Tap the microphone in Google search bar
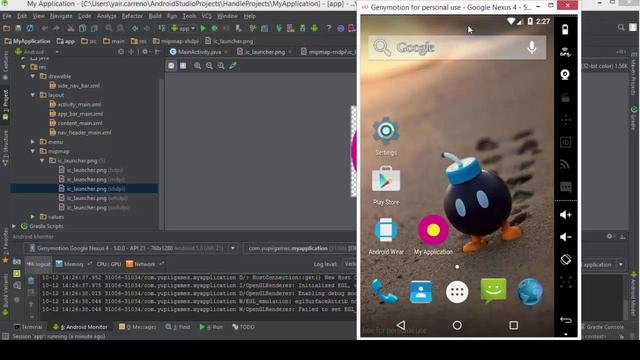This screenshot has width=640, height=360. [531, 47]
